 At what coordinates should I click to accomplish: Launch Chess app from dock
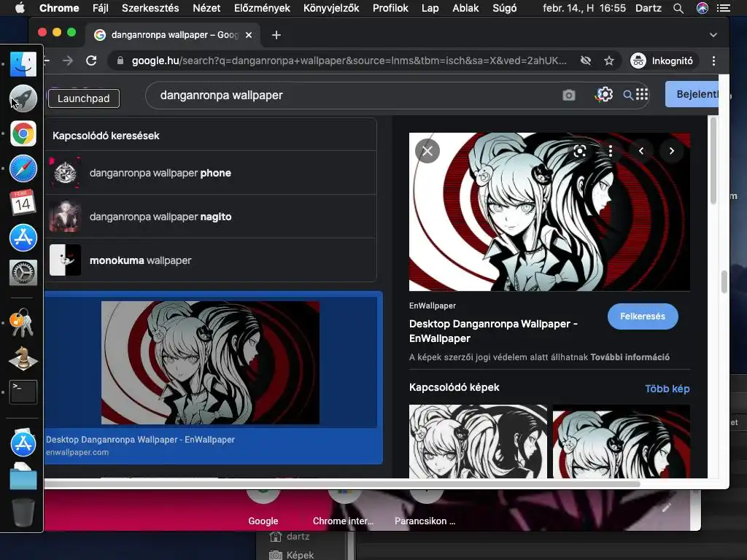click(x=23, y=358)
